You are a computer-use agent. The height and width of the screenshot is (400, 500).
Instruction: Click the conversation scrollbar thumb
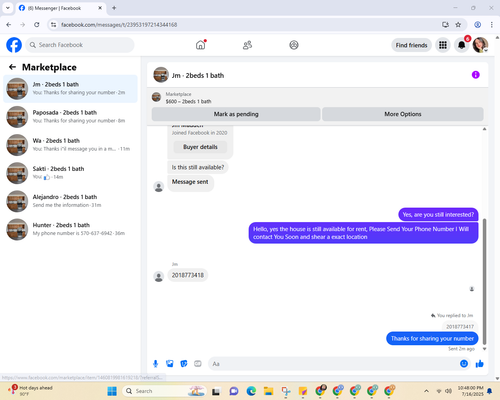484,282
